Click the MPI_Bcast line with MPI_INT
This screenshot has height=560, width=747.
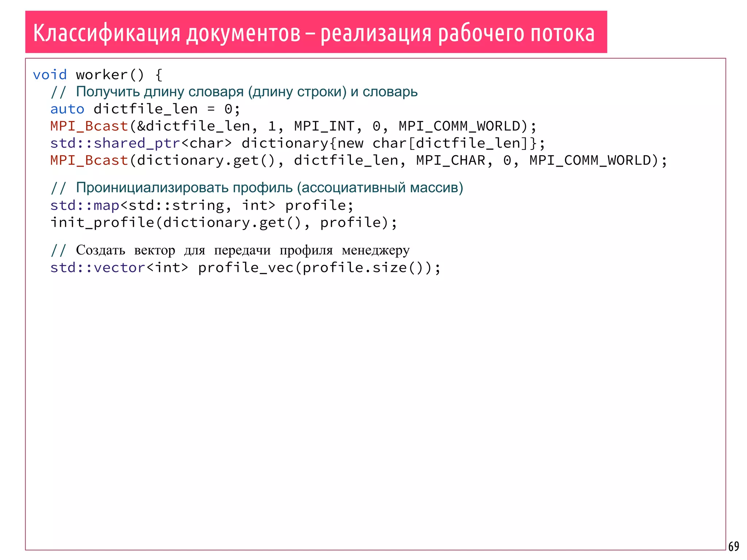pyautogui.click(x=294, y=126)
